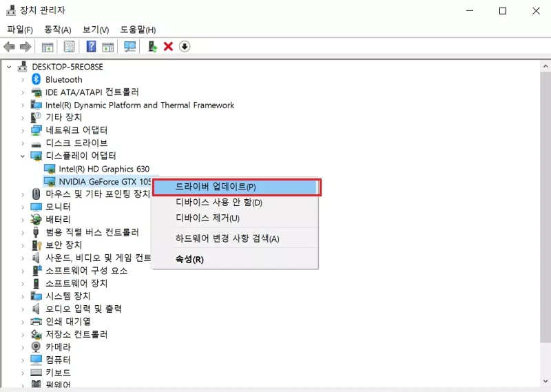Expand the 소프트웨어 구성 요소 category
Screen dimensions: 551x392
pyautogui.click(x=23, y=271)
